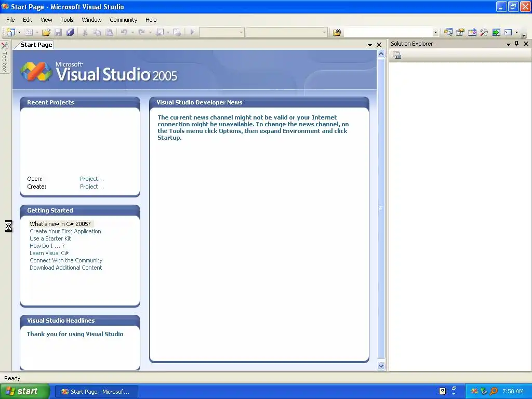Click the New Project toolbar icon
532x399 pixels.
pyautogui.click(x=11, y=32)
